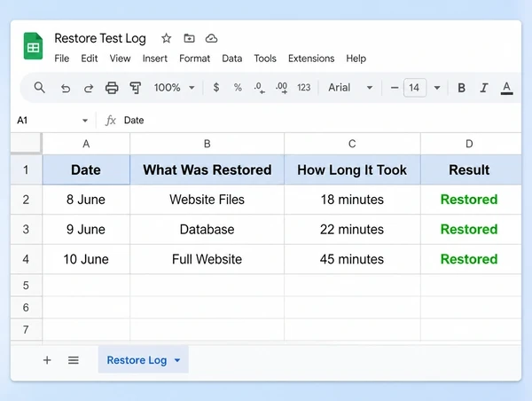Add a new sheet with plus icon
The height and width of the screenshot is (401, 532).
(x=47, y=360)
